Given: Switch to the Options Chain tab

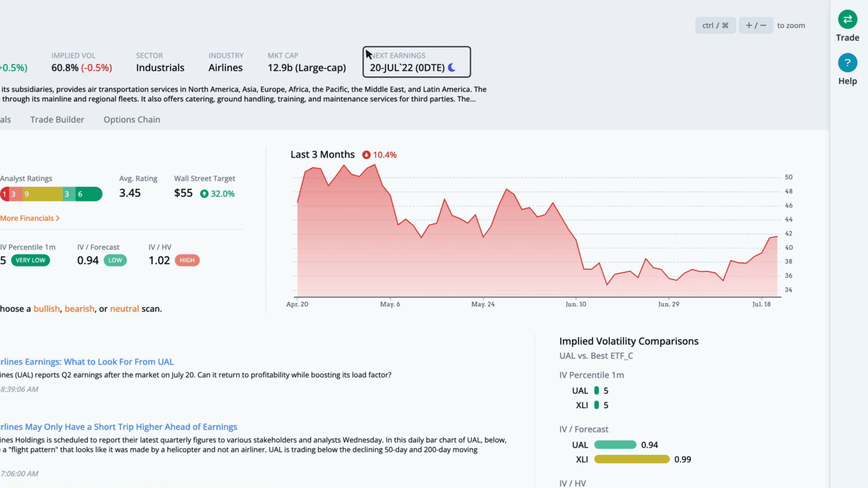Looking at the screenshot, I should pos(132,119).
